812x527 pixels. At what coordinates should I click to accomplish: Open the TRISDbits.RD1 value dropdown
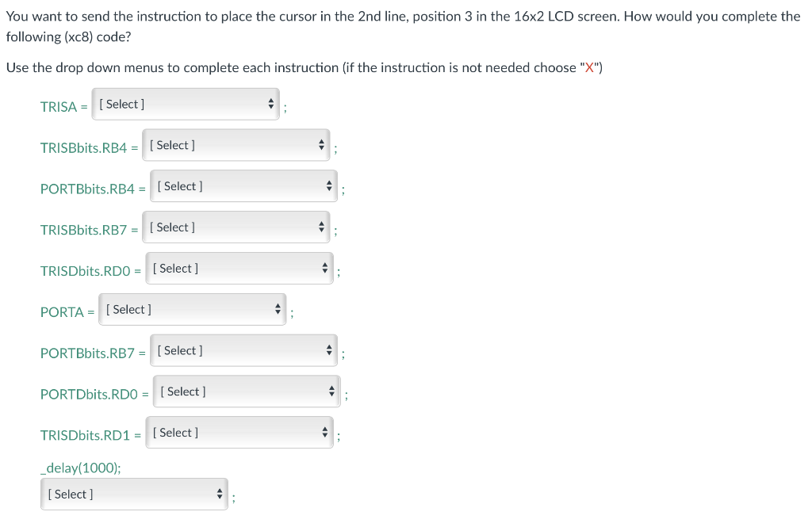(x=238, y=432)
